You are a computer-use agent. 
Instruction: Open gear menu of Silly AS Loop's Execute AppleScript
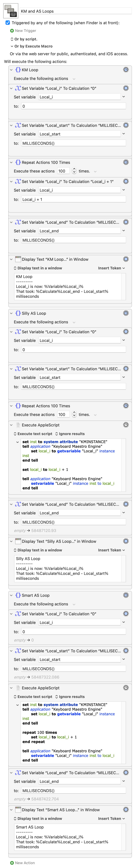point(126,425)
